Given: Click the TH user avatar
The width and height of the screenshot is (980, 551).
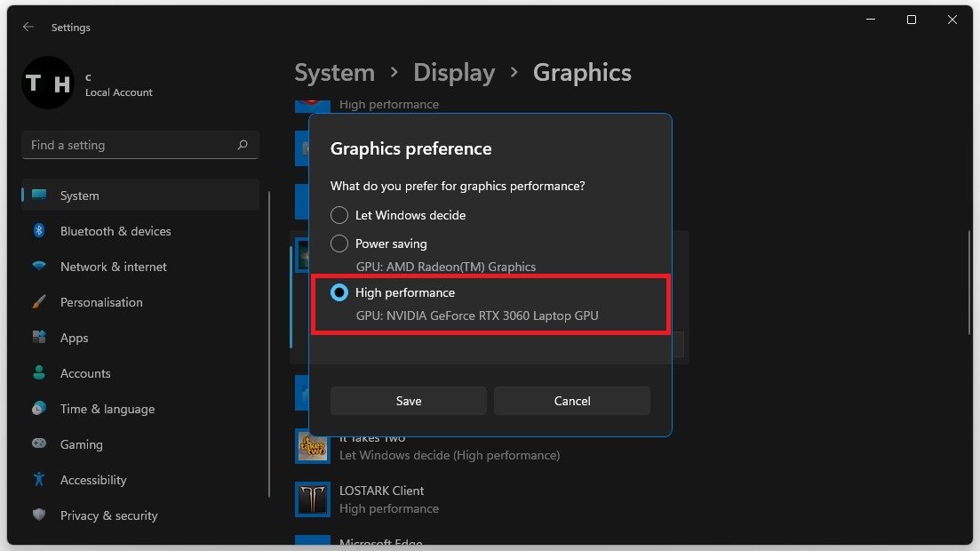Looking at the screenshot, I should (48, 83).
